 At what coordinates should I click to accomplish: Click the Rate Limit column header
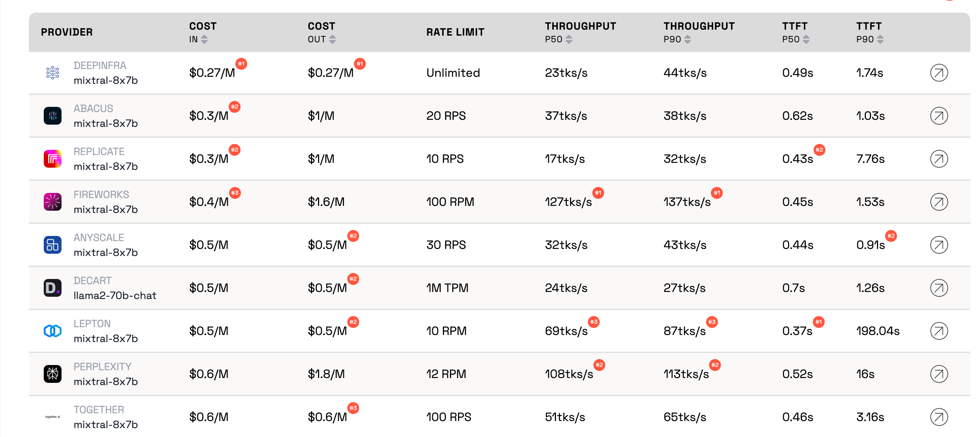(455, 32)
